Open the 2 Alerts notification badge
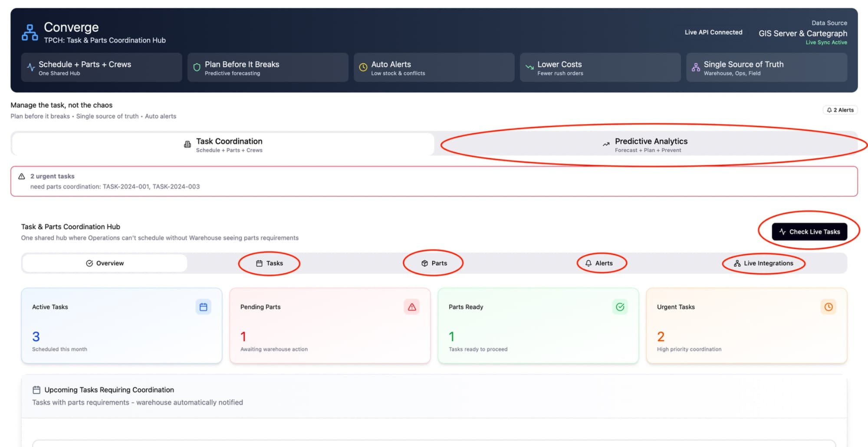 pos(840,110)
